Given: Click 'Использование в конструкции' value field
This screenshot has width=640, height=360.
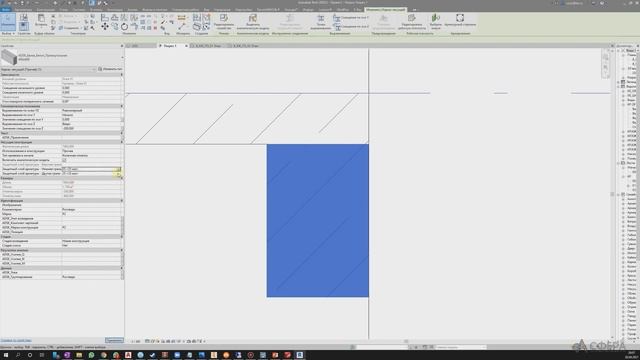Looking at the screenshot, I should coord(91,151).
